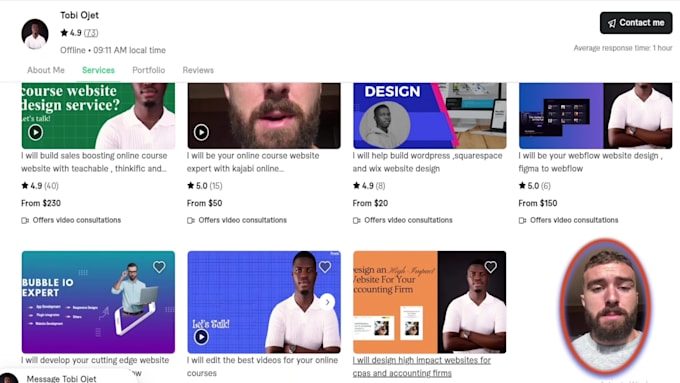Select the Services tab
Image resolution: width=680 pixels, height=383 pixels.
[98, 70]
